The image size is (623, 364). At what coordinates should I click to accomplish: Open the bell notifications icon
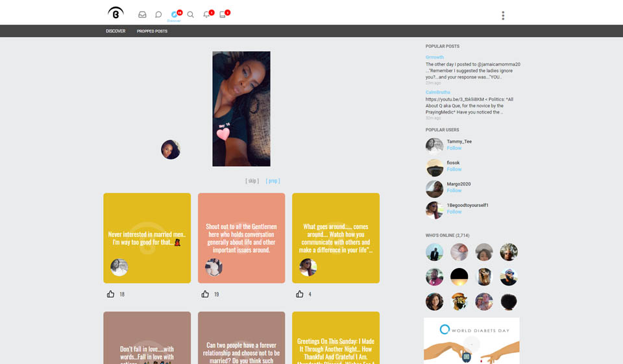coord(206,14)
